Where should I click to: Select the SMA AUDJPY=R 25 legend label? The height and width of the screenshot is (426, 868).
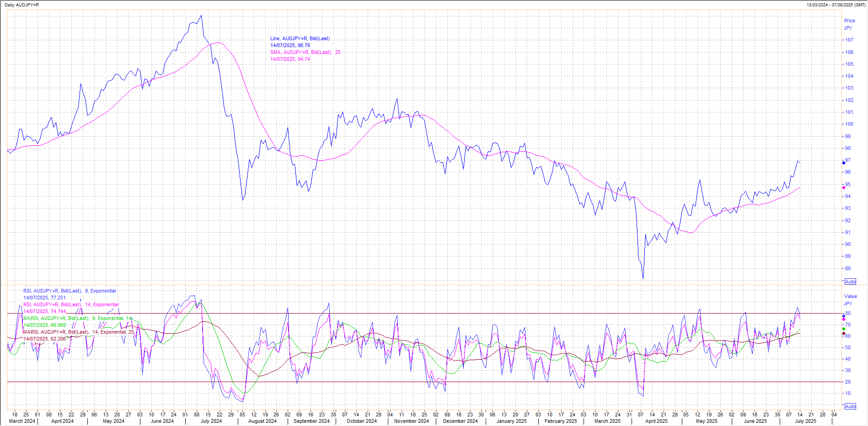click(x=305, y=53)
